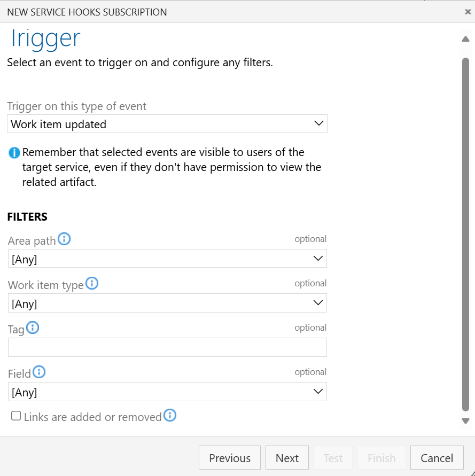Click the Finish button
The height and width of the screenshot is (476, 475).
click(x=381, y=458)
